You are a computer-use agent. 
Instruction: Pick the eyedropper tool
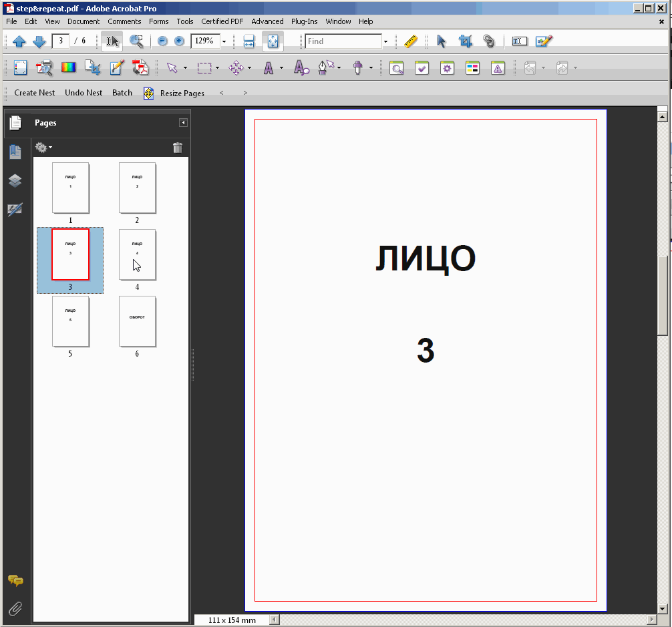(357, 67)
